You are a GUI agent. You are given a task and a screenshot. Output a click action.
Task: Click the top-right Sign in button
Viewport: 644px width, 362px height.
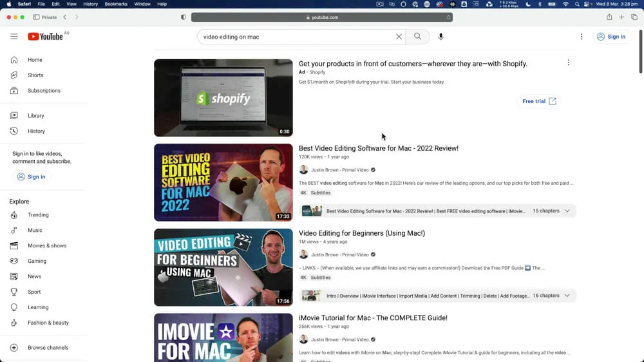tap(611, 37)
